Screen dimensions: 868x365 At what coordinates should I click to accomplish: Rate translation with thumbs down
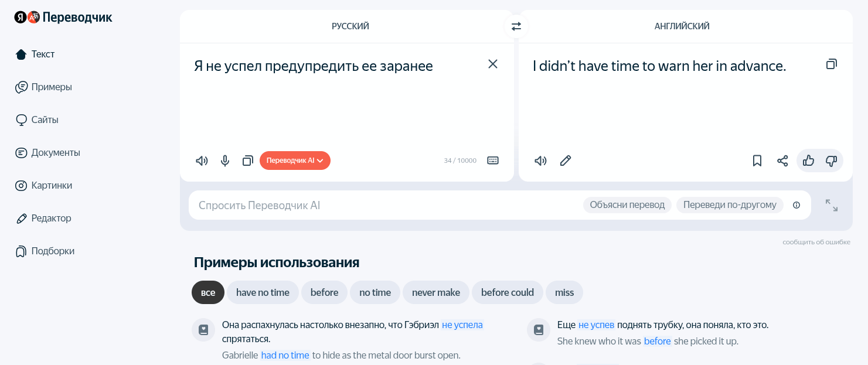point(831,161)
